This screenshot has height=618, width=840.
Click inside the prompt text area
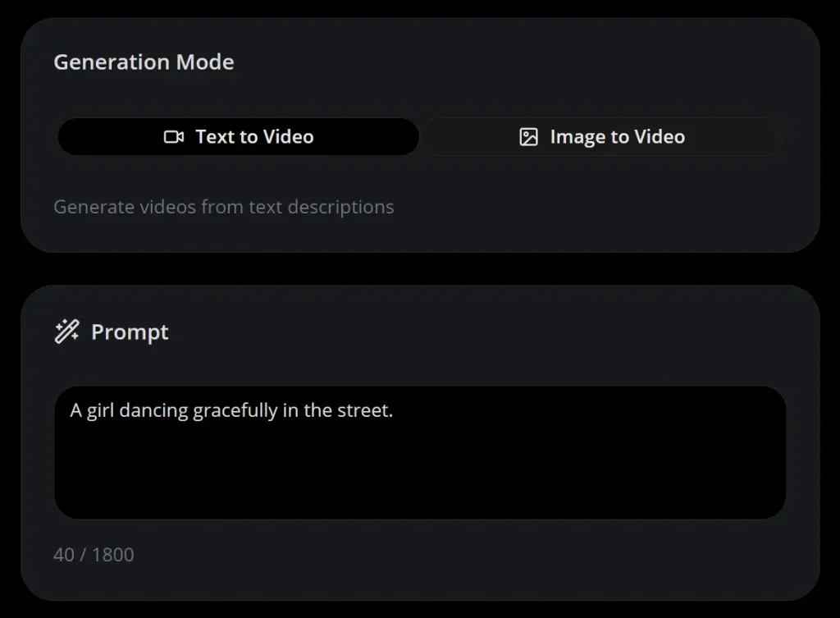[x=420, y=451]
